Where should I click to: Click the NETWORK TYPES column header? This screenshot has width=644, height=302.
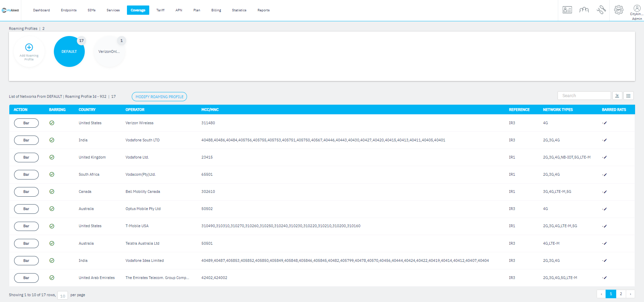tap(558, 110)
